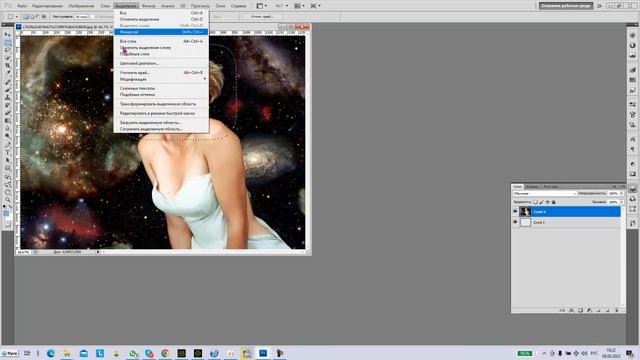640x360 pixels.
Task: Select the Move tool
Action: pos(7,35)
